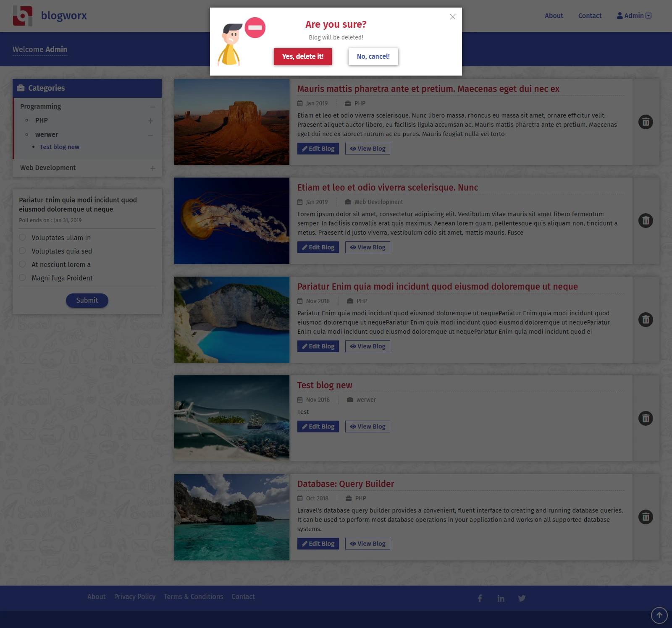Viewport: 672px width, 628px height.
Task: Open footer Privacy Policy link
Action: [135, 597]
